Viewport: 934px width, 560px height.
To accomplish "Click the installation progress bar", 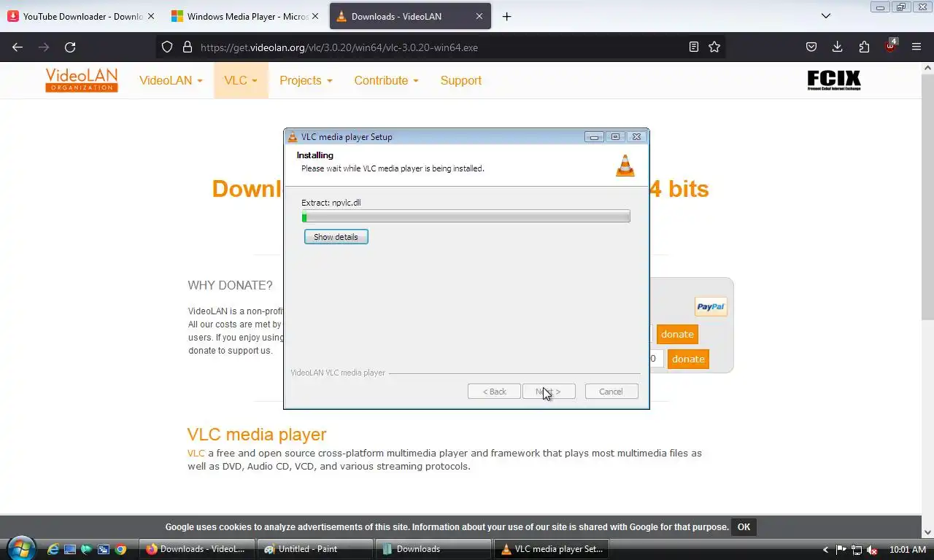I will [466, 217].
